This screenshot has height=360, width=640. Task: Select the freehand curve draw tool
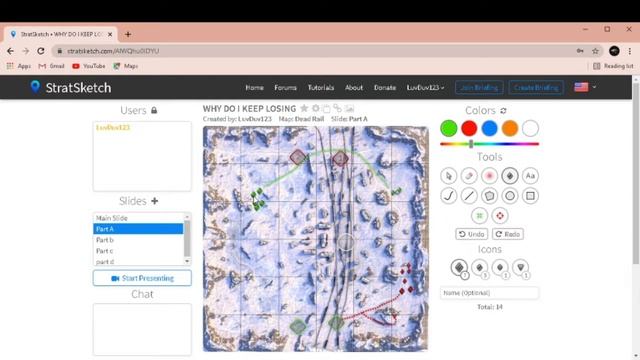(x=449, y=196)
